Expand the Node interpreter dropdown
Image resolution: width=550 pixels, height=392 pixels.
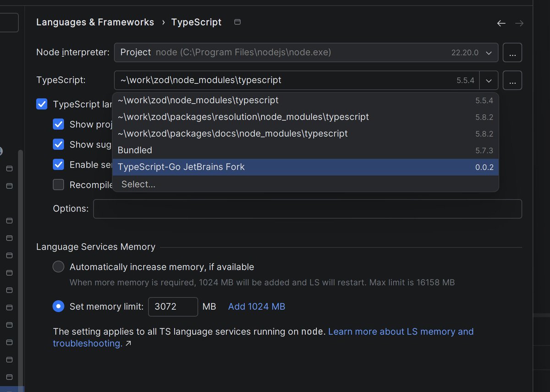point(489,53)
